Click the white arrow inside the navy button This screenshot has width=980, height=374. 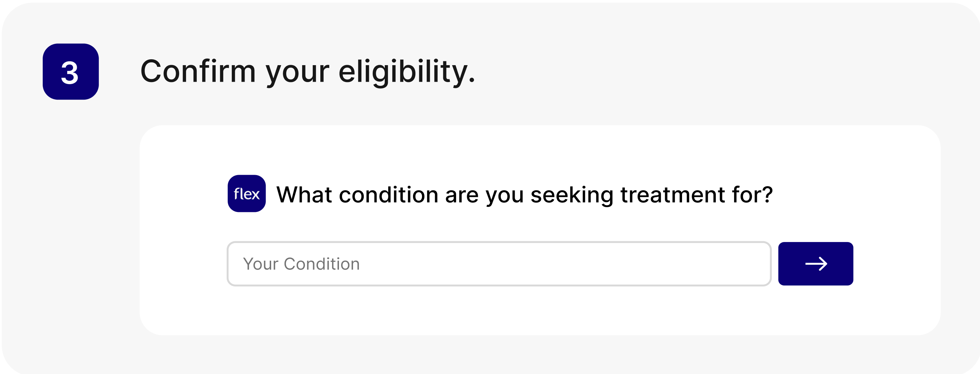(816, 264)
